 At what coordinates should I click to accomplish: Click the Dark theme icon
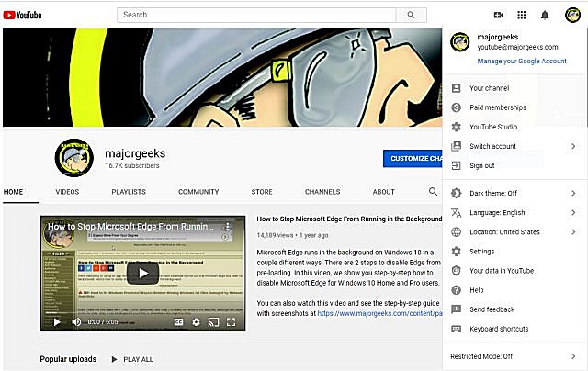pos(456,193)
